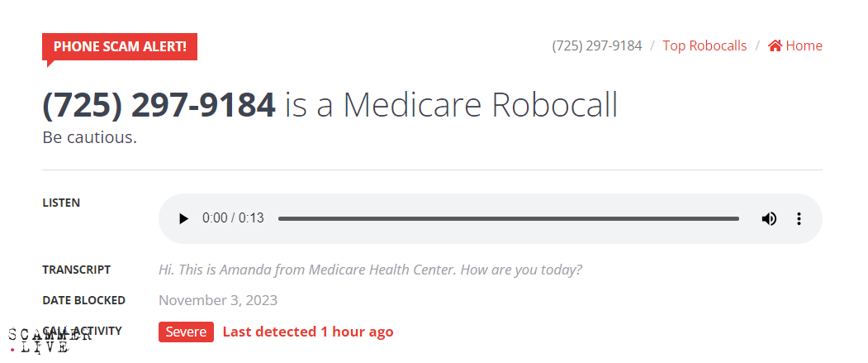Click the red Severe activity badge

(x=186, y=332)
